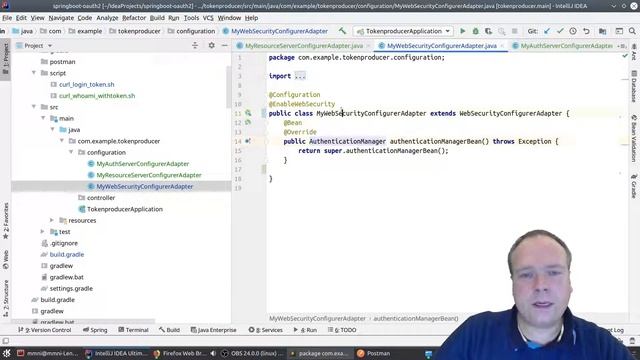
Task: Expand the test folder
Action: coord(42,231)
